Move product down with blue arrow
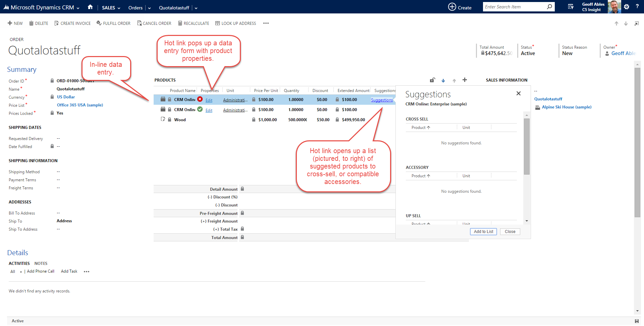Viewport: 644px width, 326px height. pos(443,81)
